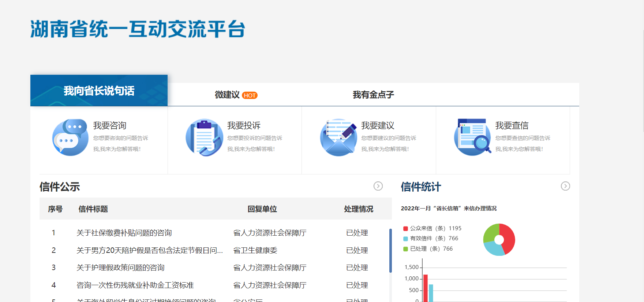Viewport: 644px width, 302px height.
Task: Click row number 3 in 序号 column
Action: tap(53, 268)
